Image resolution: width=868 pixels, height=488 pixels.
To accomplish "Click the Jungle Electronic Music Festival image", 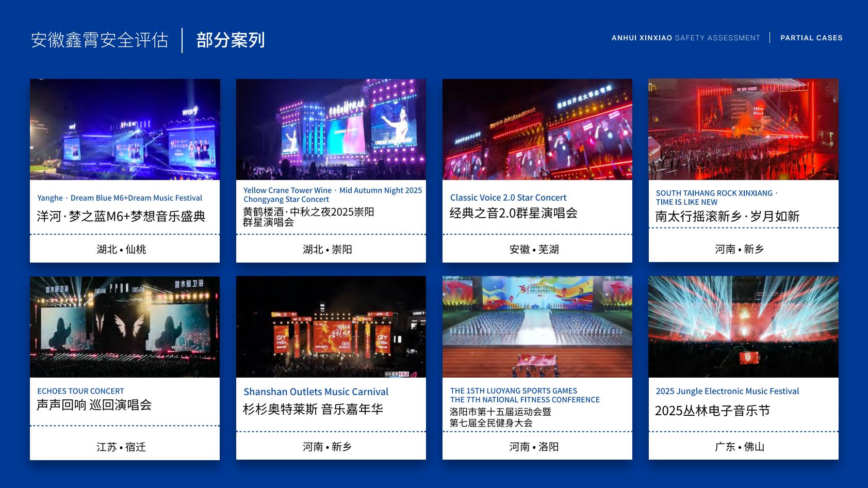I will coord(743,327).
